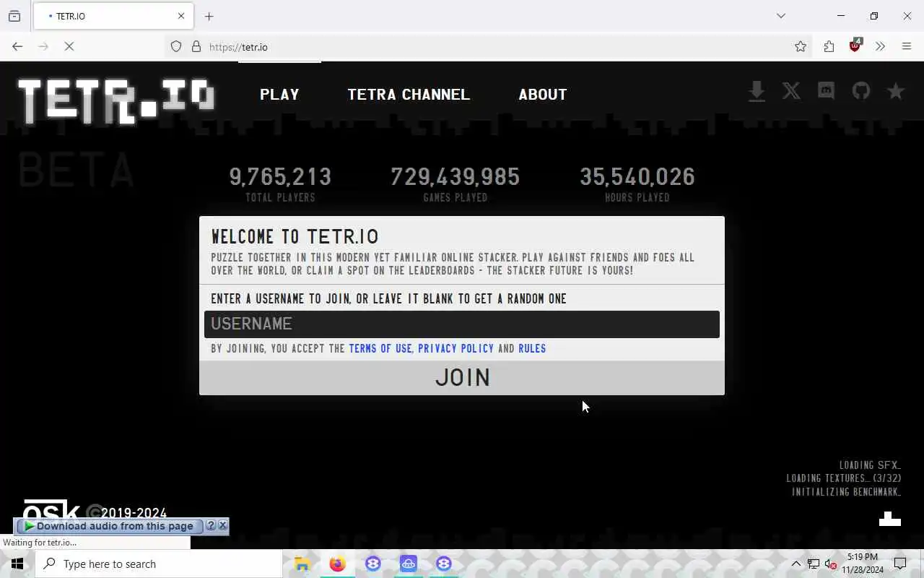The image size is (924, 578).
Task: Click the Loading SFX status text
Action: (870, 465)
